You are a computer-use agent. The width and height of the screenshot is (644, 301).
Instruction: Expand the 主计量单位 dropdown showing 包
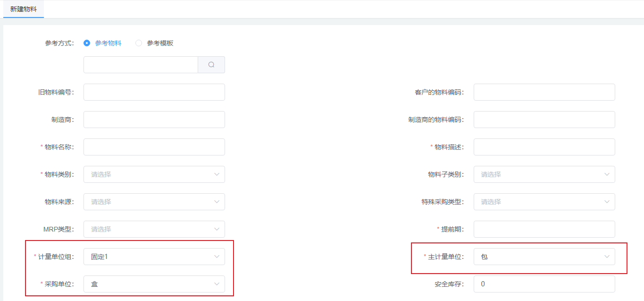[544, 257]
